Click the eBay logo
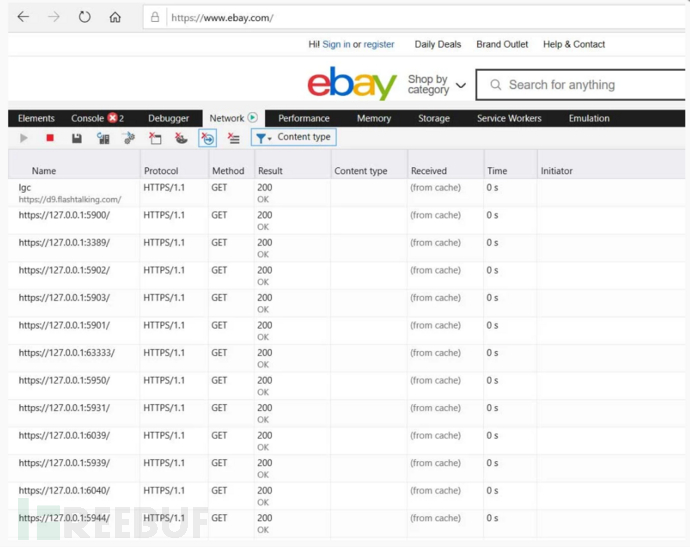The height and width of the screenshot is (547, 690). pos(351,84)
